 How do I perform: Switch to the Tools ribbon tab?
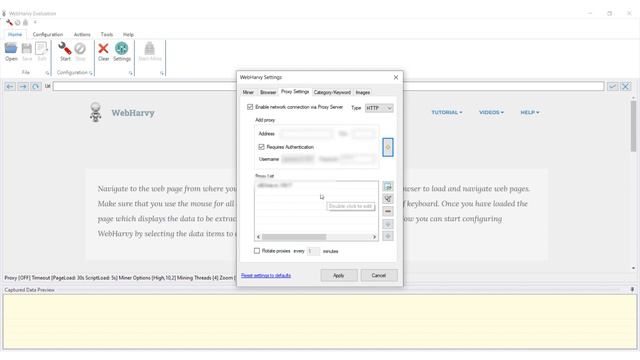tap(107, 35)
